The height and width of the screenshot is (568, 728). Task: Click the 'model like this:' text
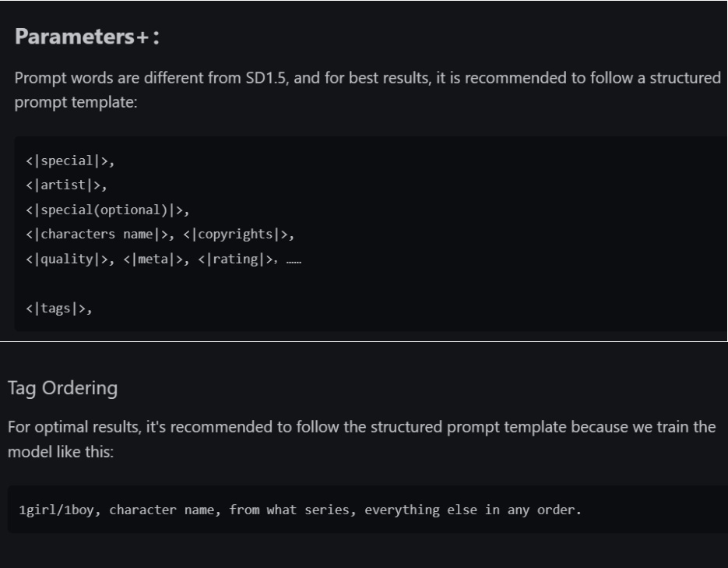pyautogui.click(x=61, y=451)
